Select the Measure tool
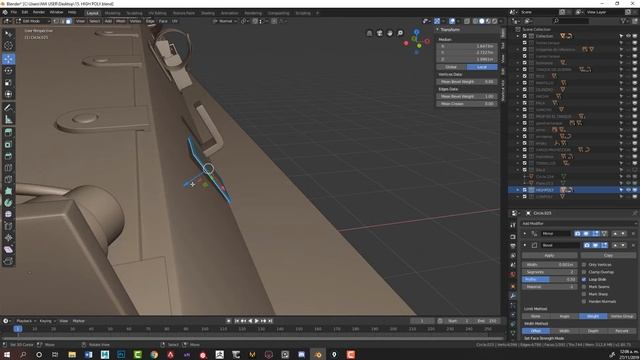The height and width of the screenshot is (360, 640). (8, 120)
